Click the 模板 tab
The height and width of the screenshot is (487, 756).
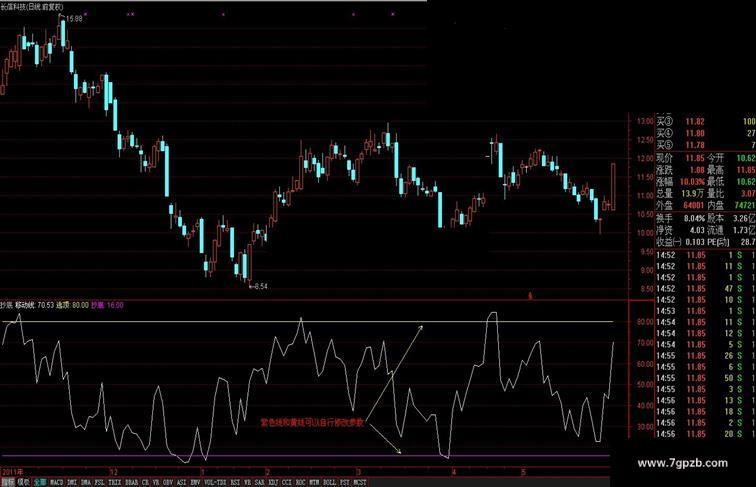(x=24, y=482)
